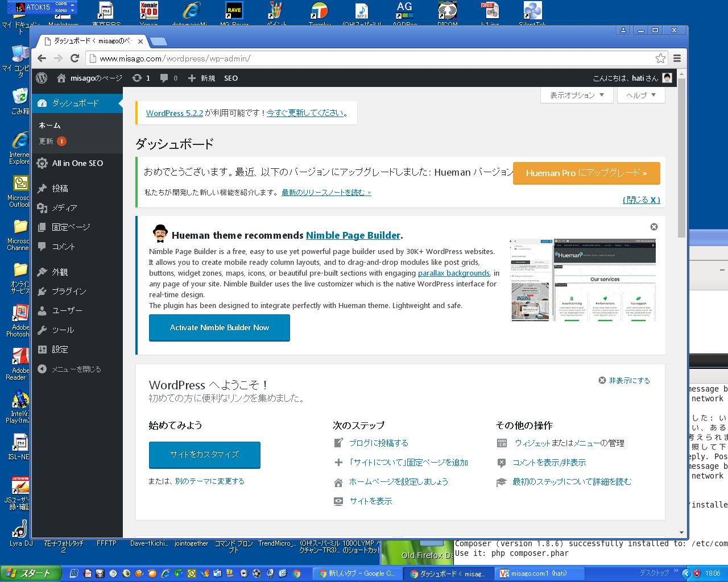Image resolution: width=728 pixels, height=582 pixels.
Task: Open the プラグイン plugins menu
Action: coord(77,291)
